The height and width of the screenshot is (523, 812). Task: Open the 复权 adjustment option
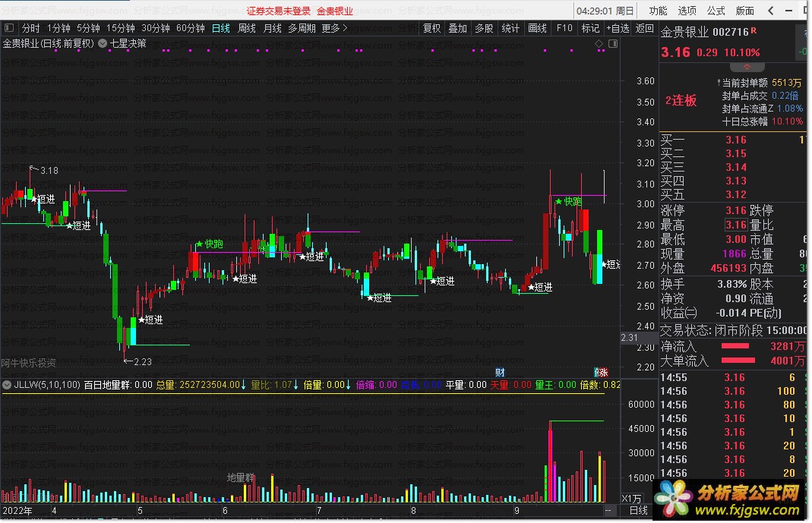(432, 28)
